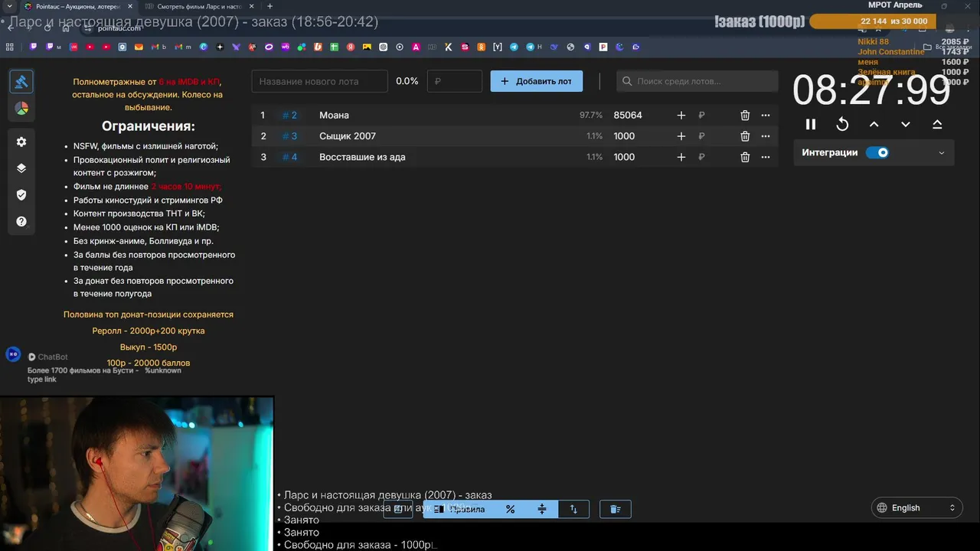Viewport: 980px width, 551px height.
Task: Click the double up-arrow timer button
Action: [937, 124]
